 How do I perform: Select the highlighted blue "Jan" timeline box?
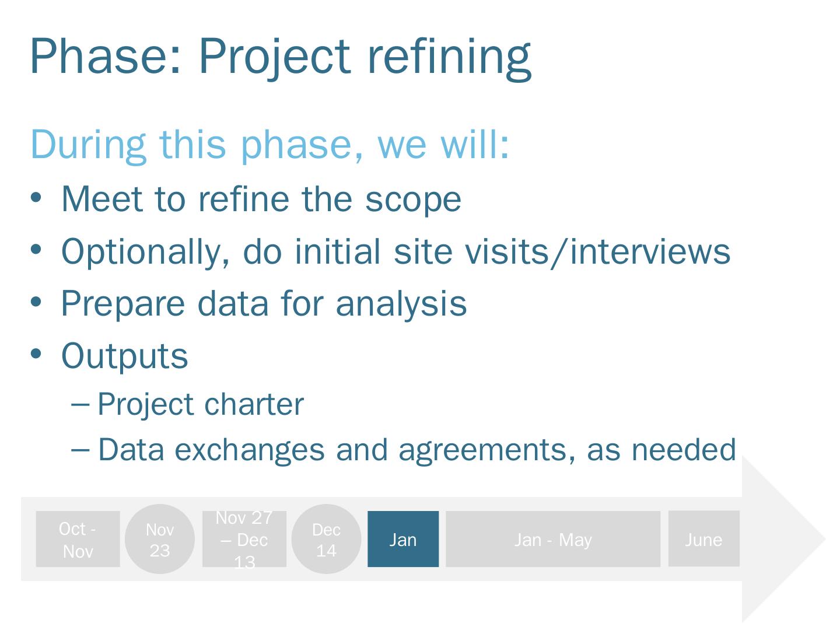pos(403,539)
